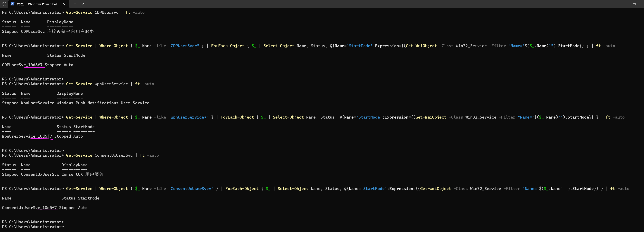The image size is (644, 232).
Task: Click Get-Service in the first command line
Action: click(x=79, y=12)
